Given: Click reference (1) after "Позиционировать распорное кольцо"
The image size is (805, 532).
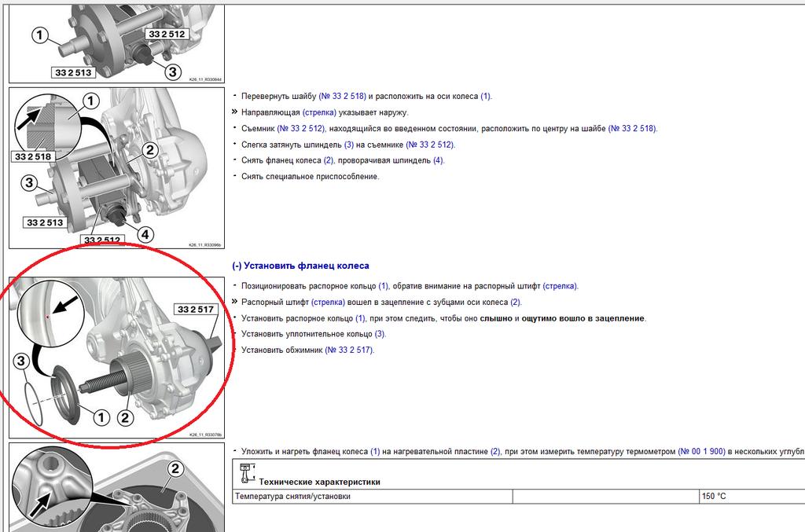Looking at the screenshot, I should [384, 286].
